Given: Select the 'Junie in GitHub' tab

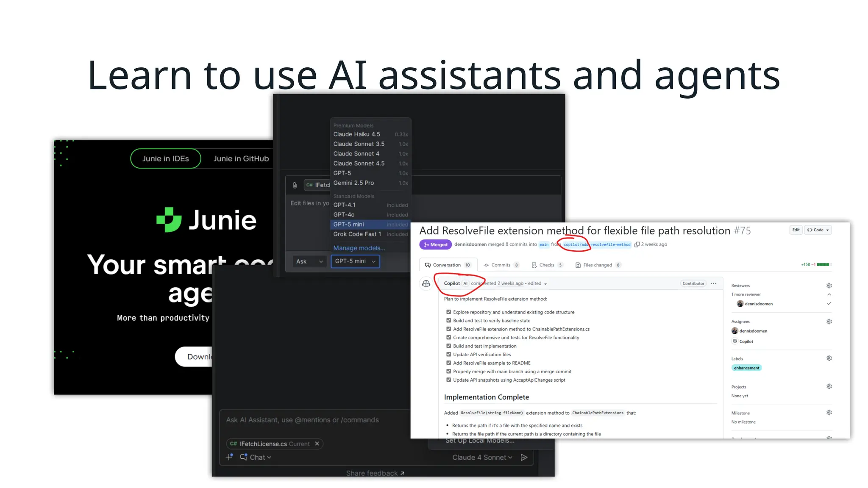Looking at the screenshot, I should coord(241,158).
